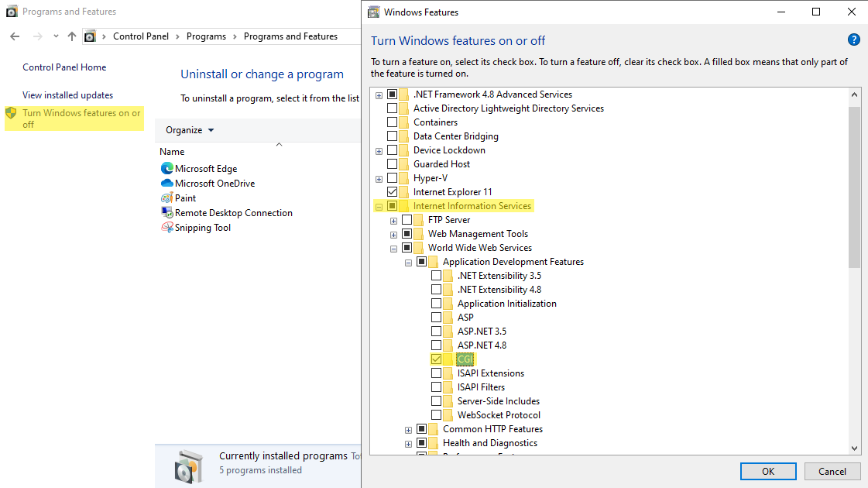Click the vertical scrollbar thumb in feature list
Image resolution: width=868 pixels, height=488 pixels.
854,187
